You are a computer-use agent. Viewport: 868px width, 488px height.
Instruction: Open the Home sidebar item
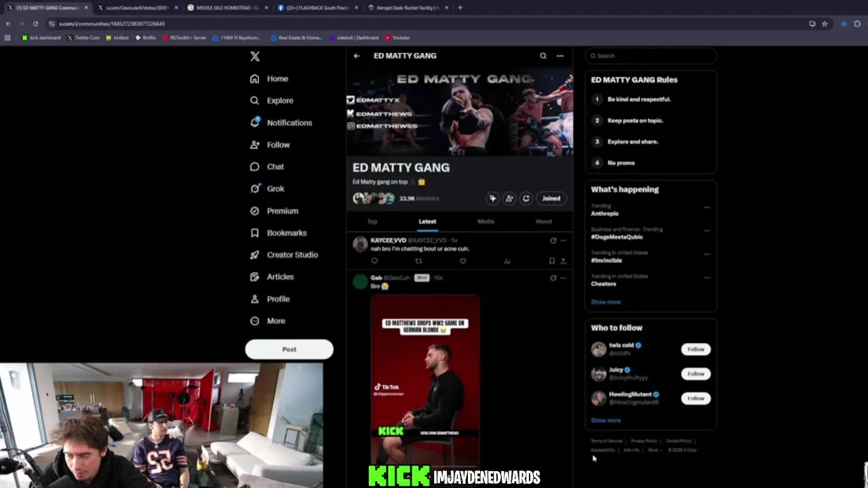(269, 79)
